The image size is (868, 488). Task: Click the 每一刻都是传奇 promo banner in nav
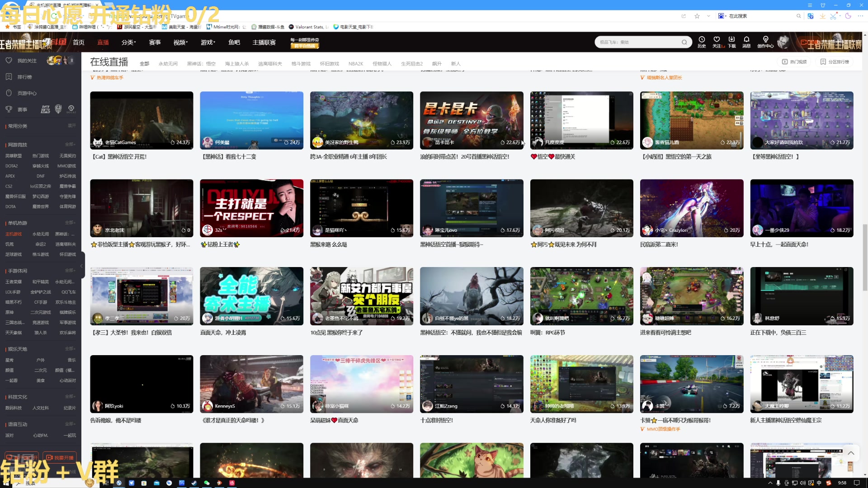304,42
